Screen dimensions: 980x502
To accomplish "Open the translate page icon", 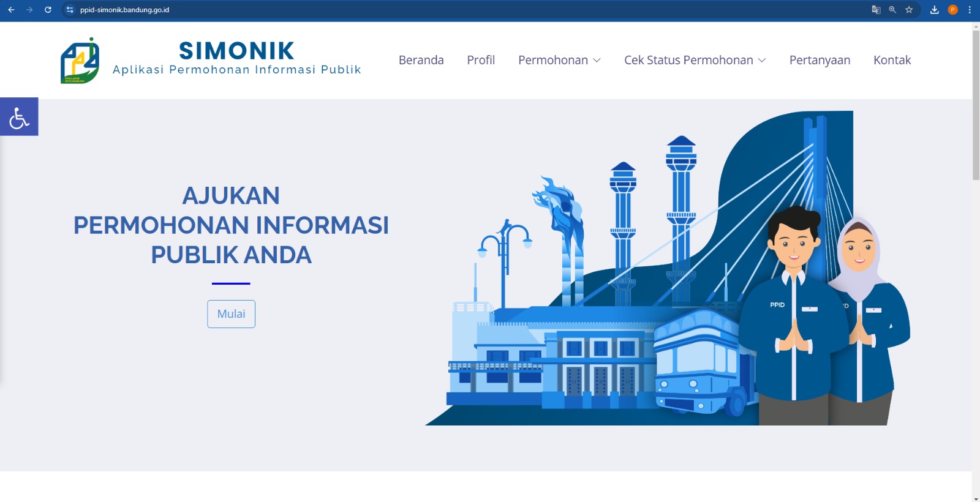I will (x=876, y=10).
